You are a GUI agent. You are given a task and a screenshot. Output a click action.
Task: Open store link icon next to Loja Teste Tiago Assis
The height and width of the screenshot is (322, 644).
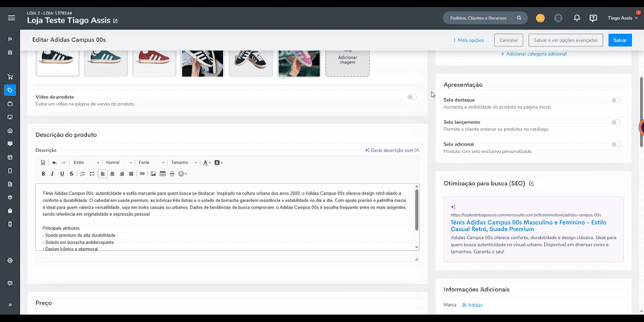115,21
